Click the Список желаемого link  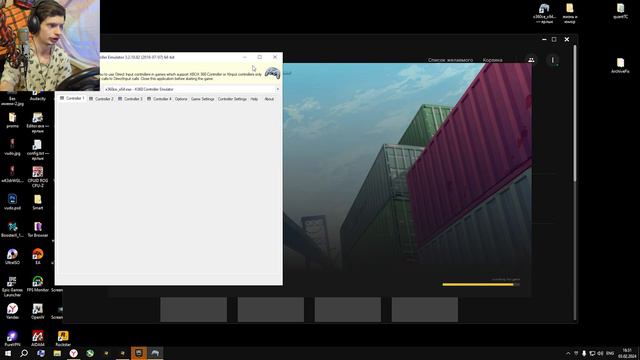pos(450,60)
